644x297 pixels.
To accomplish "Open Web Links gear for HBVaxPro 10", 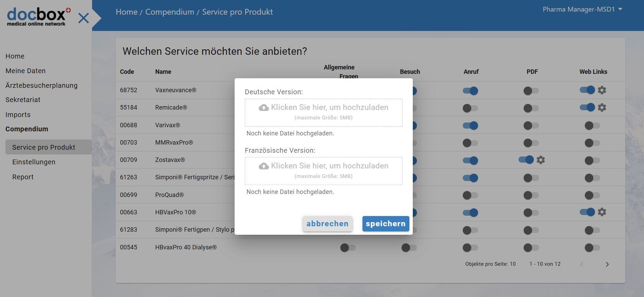I will pos(602,212).
